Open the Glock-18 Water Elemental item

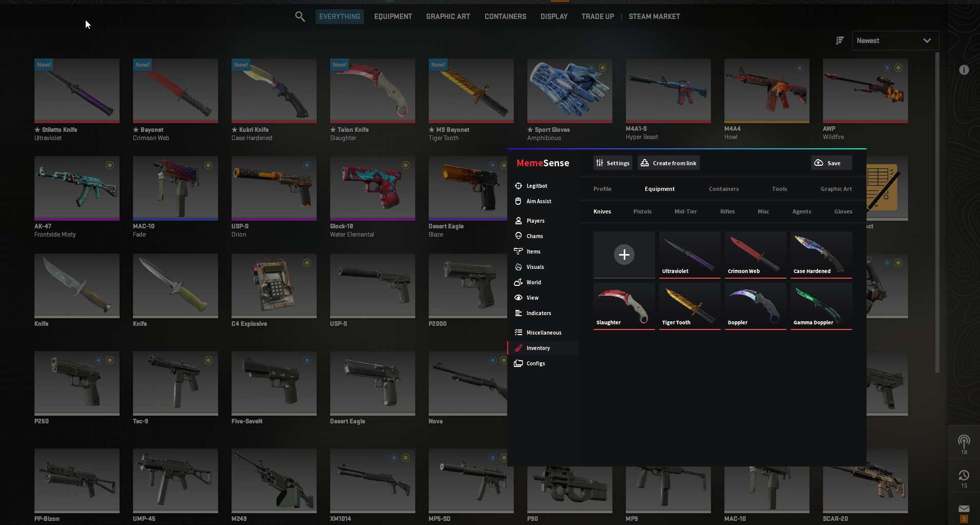pyautogui.click(x=373, y=188)
